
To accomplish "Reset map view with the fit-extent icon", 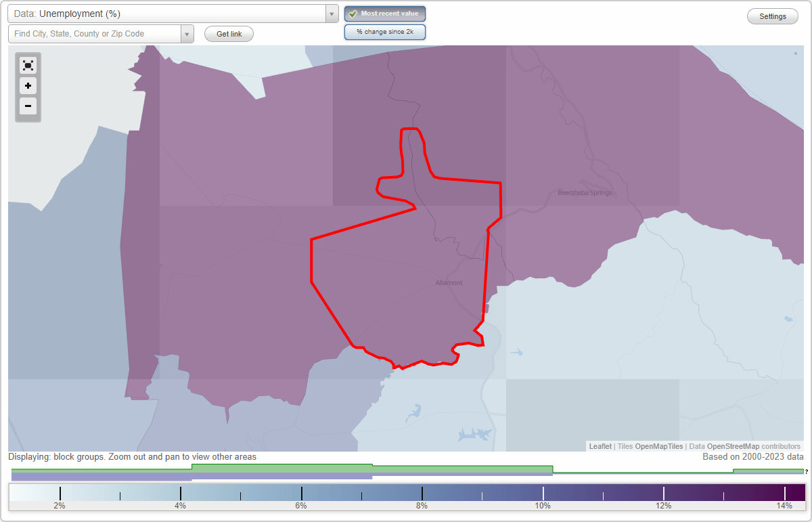I will (28, 65).
